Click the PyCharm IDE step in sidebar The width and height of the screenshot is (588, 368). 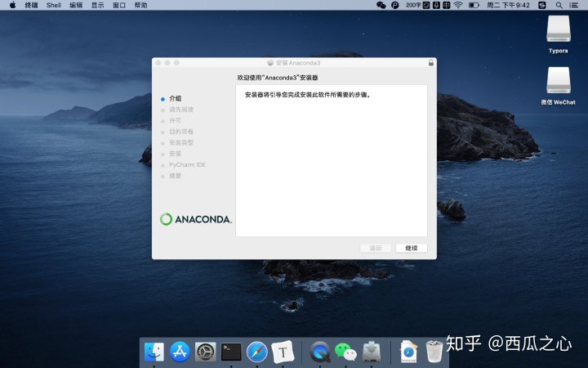tap(187, 165)
